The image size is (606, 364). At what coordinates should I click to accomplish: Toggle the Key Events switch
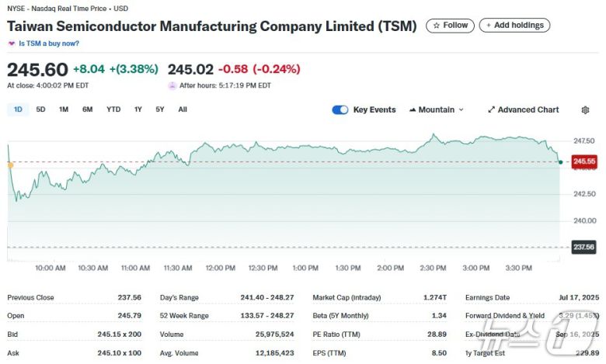[340, 110]
